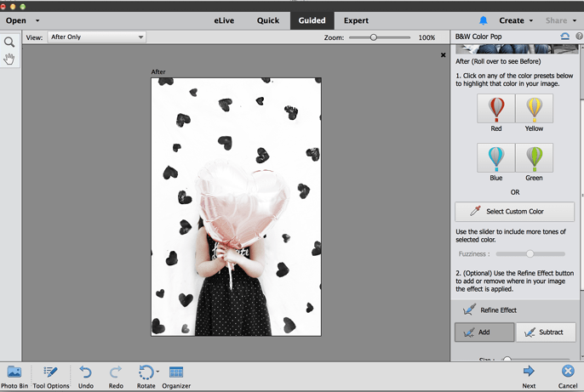Select the Hand pan tool

pyautogui.click(x=9, y=59)
